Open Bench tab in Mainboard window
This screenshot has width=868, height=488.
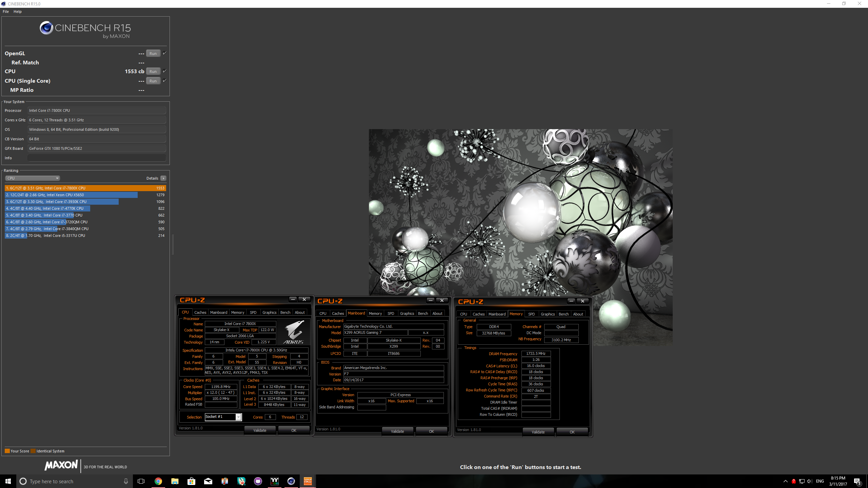(x=423, y=313)
